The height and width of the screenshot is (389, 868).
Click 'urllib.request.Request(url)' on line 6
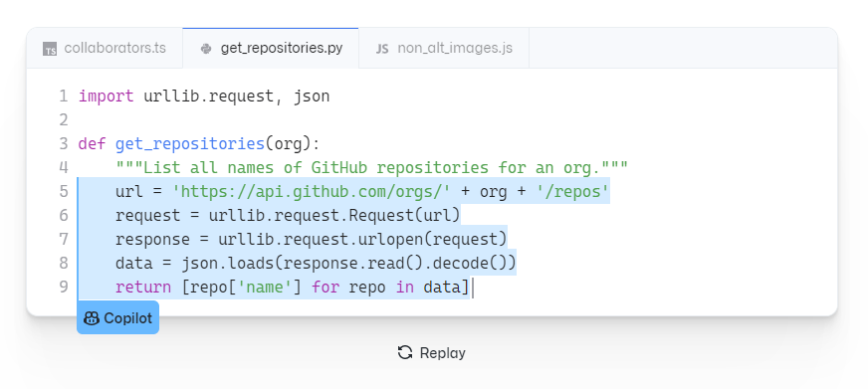(334, 215)
